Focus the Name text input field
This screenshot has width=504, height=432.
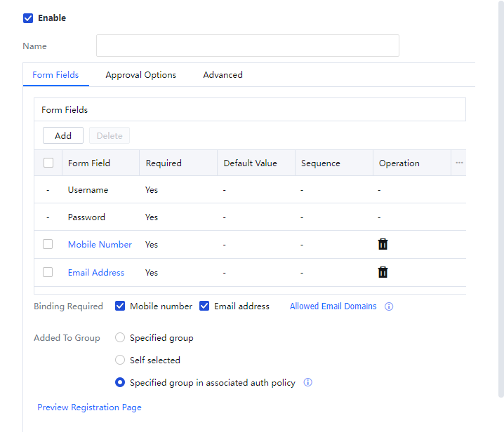click(247, 46)
